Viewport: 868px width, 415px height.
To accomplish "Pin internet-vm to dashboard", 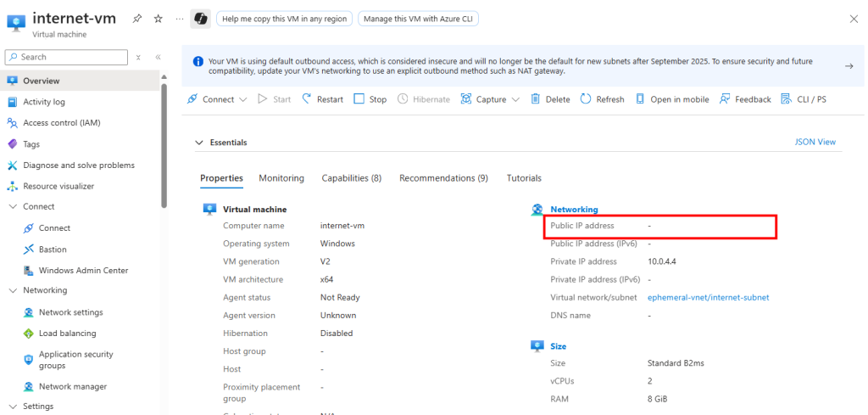I will click(x=136, y=19).
